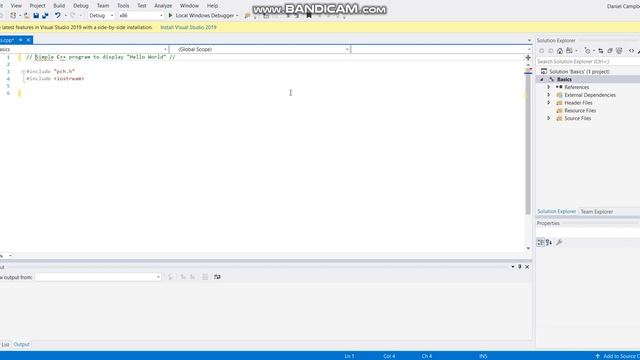Pin the Output window with auto-hide icon
The width and height of the screenshot is (640, 360).
pyautogui.click(x=520, y=267)
